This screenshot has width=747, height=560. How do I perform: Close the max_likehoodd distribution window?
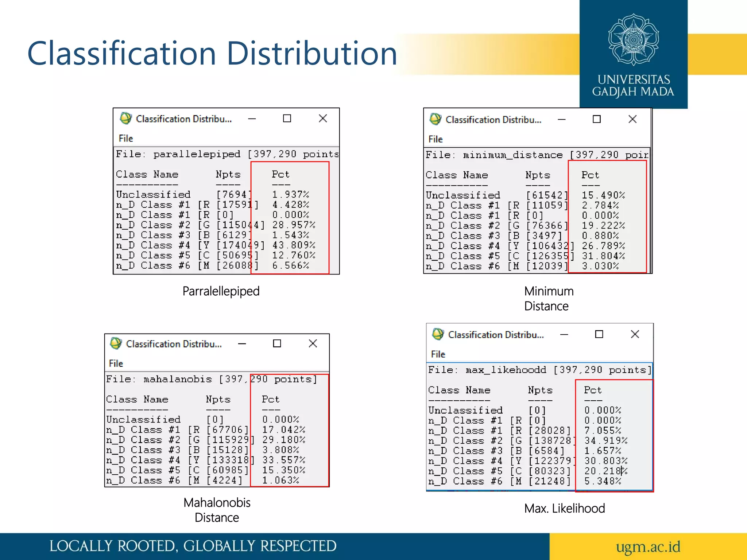(635, 334)
